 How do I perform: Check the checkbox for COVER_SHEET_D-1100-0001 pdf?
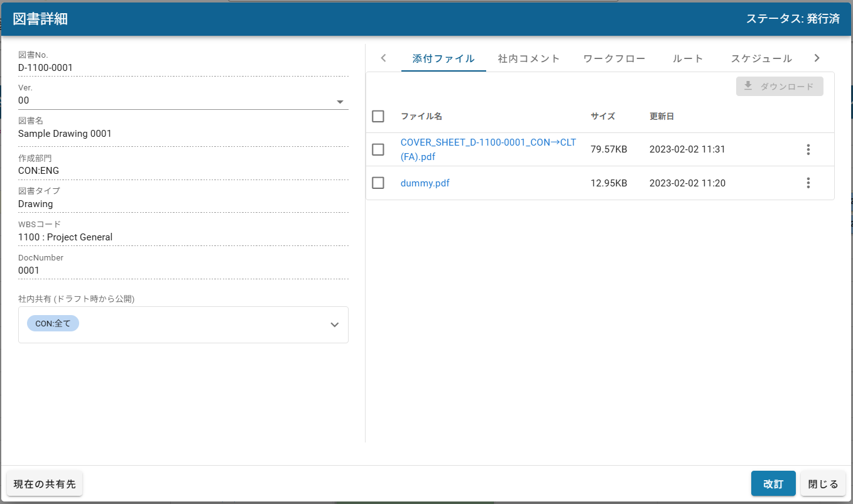[x=378, y=149]
